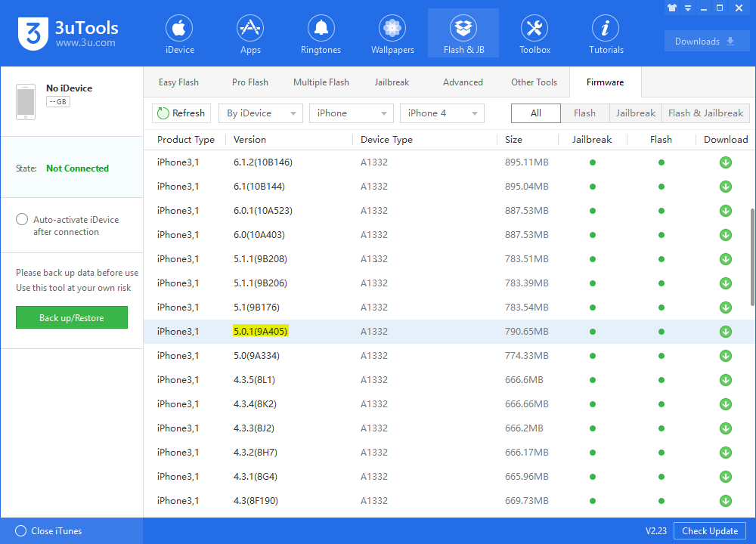Click the V2.23 version label
Image resolution: width=756 pixels, height=544 pixels.
coord(655,531)
